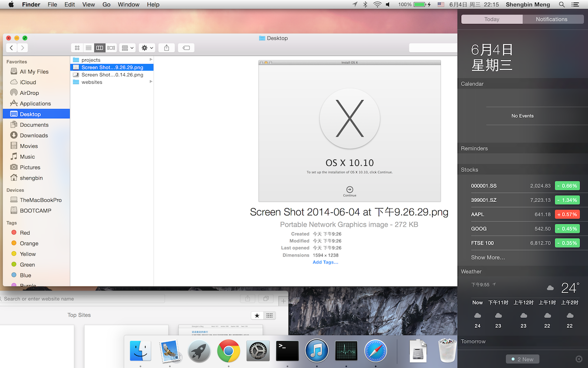Select the BOOTCAMP volume in the sidebar
The image size is (588, 368).
pos(36,210)
